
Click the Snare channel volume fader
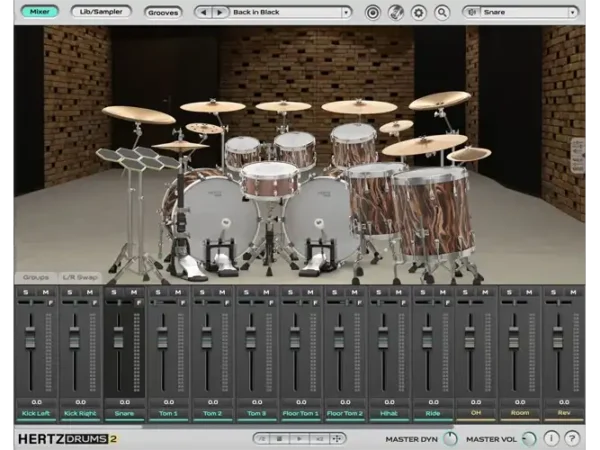[x=119, y=338]
